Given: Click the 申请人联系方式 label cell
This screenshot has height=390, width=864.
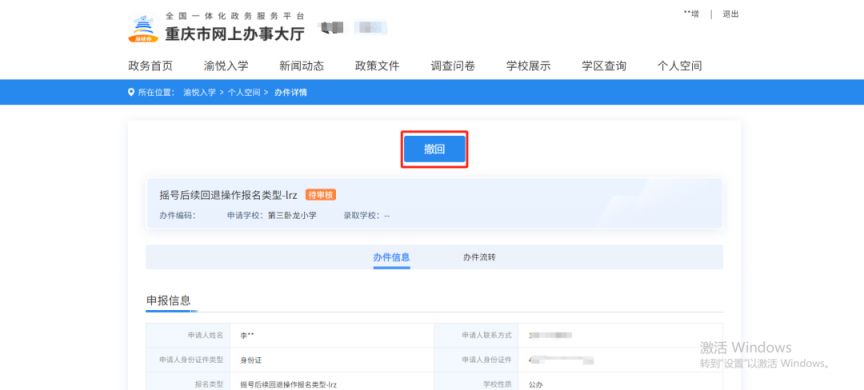Looking at the screenshot, I should point(477,335).
